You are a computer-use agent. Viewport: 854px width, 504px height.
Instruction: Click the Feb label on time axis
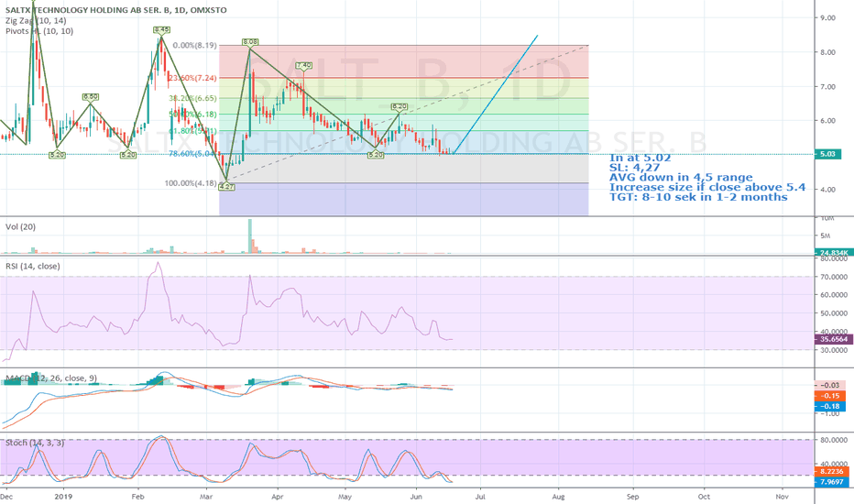pyautogui.click(x=137, y=497)
